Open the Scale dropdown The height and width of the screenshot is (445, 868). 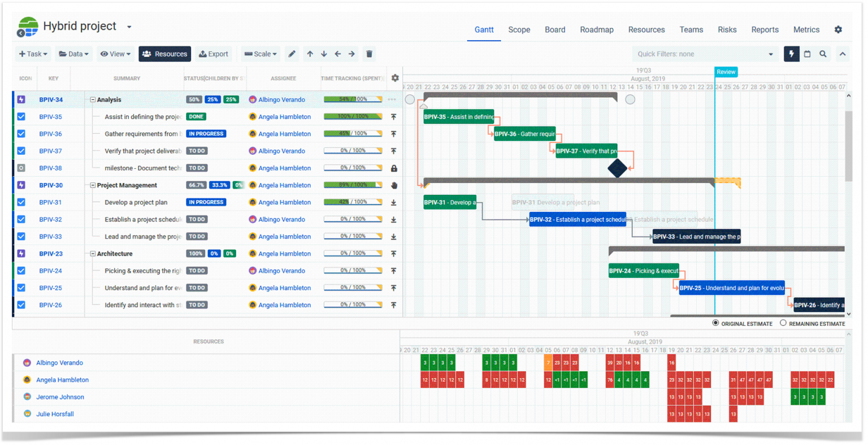point(260,54)
